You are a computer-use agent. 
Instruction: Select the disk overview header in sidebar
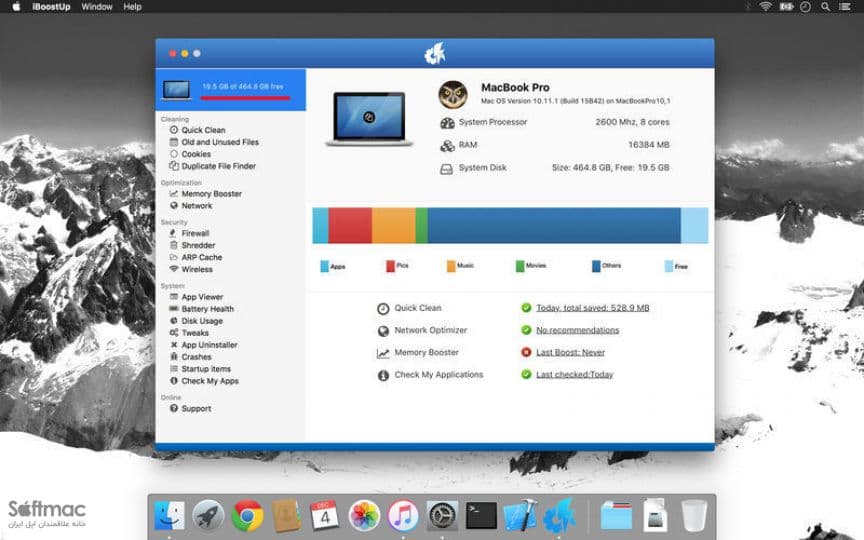[x=230, y=89]
